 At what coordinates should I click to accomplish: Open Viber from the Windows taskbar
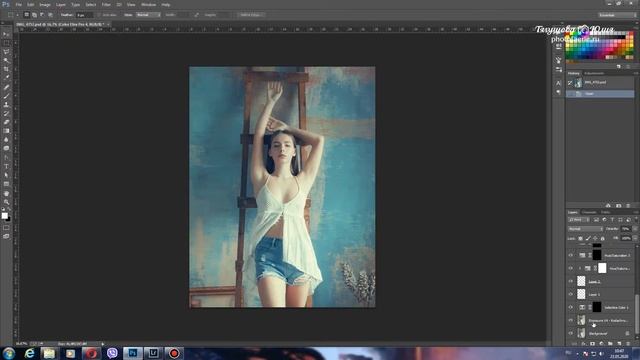coord(112,353)
